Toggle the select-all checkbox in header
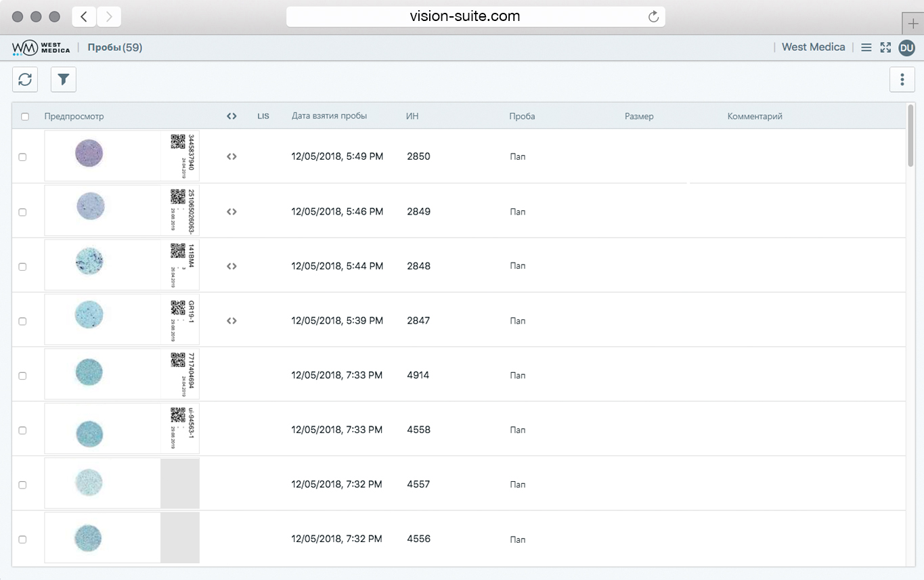The width and height of the screenshot is (924, 580). point(25,116)
